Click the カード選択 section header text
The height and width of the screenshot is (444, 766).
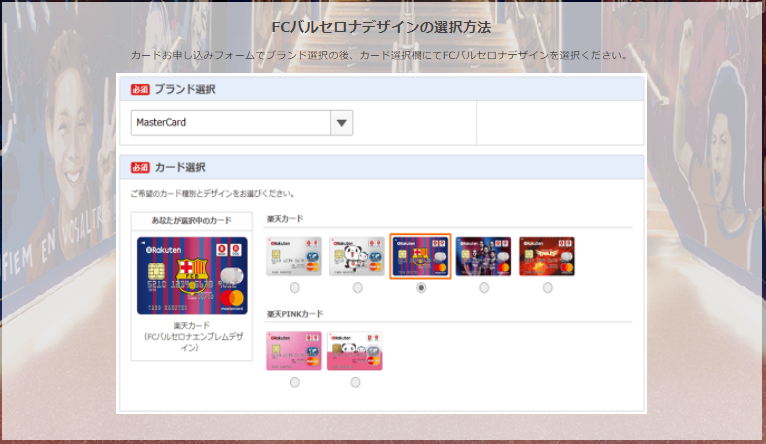(x=180, y=168)
